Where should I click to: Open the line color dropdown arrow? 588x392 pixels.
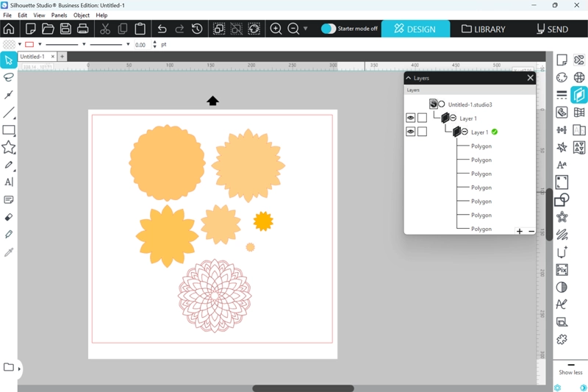(x=40, y=44)
